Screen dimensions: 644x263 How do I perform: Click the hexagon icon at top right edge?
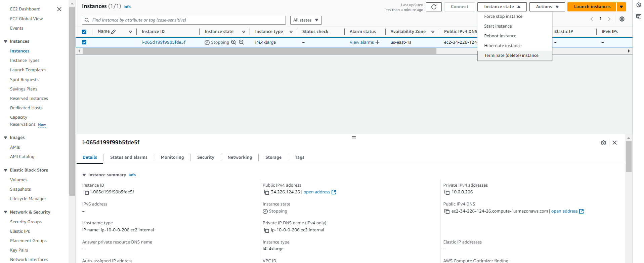tap(639, 5)
